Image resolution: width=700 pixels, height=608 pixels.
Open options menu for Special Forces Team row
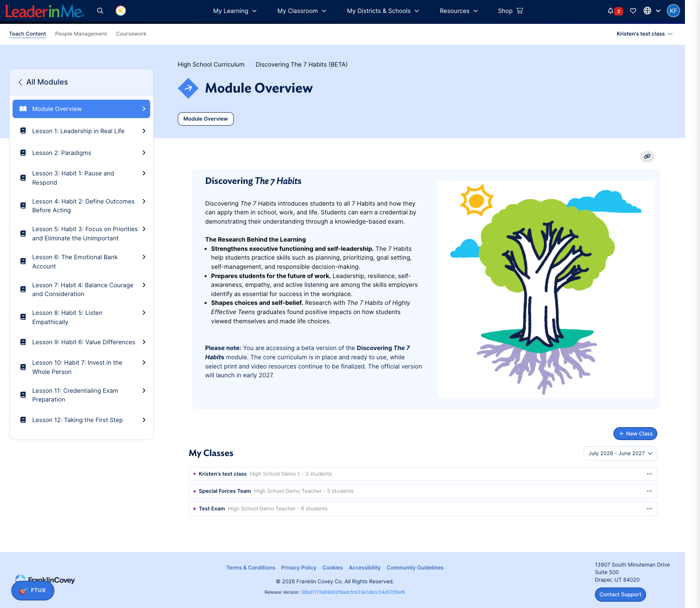(x=649, y=491)
